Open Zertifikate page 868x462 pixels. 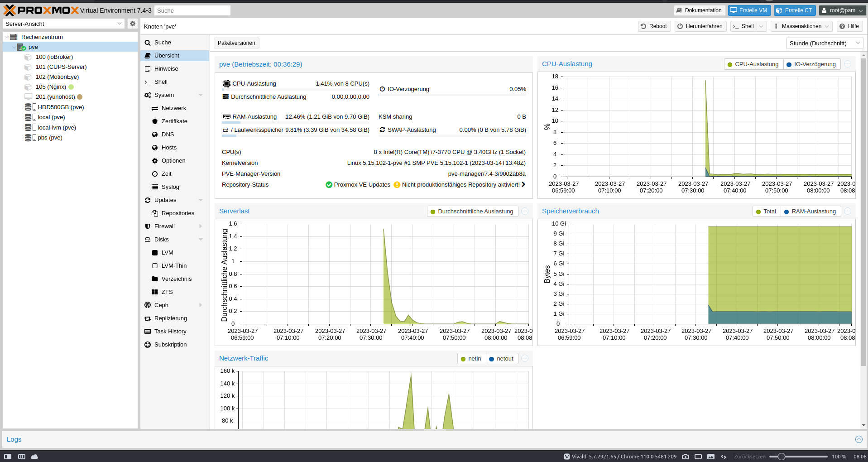point(175,121)
